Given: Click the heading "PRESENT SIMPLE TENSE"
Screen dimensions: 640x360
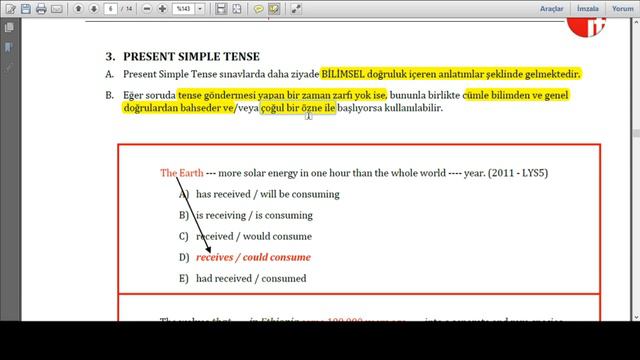Looking at the screenshot, I should pyautogui.click(x=191, y=56).
